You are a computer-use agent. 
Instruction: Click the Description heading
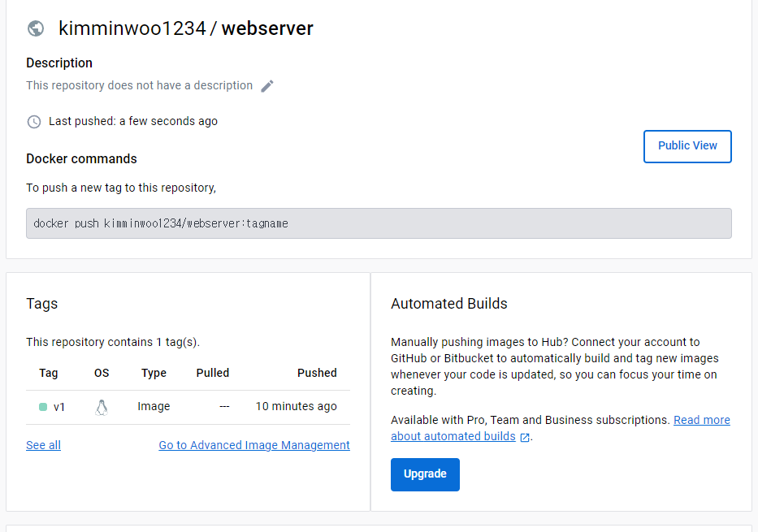[59, 63]
